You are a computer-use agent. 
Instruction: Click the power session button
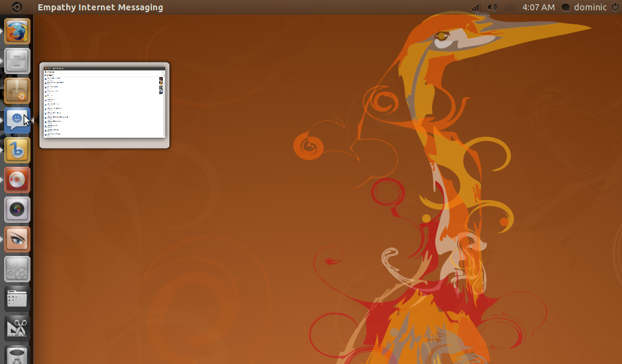615,7
